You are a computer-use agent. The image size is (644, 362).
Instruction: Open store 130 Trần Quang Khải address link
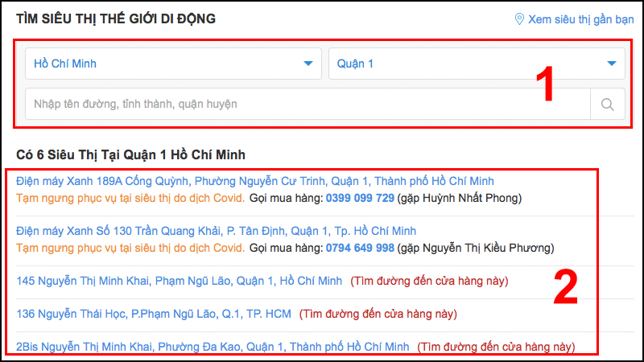tap(216, 231)
